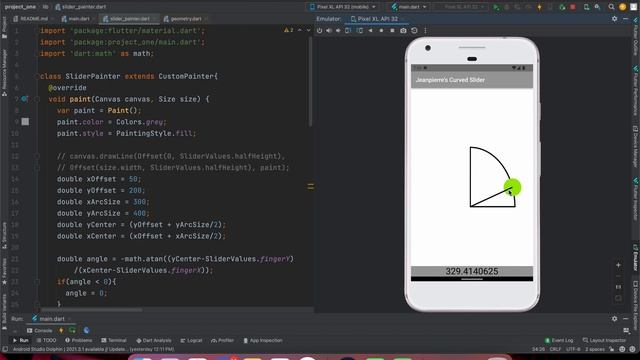Go to next highlighted warning using down arrow

[x=308, y=31]
